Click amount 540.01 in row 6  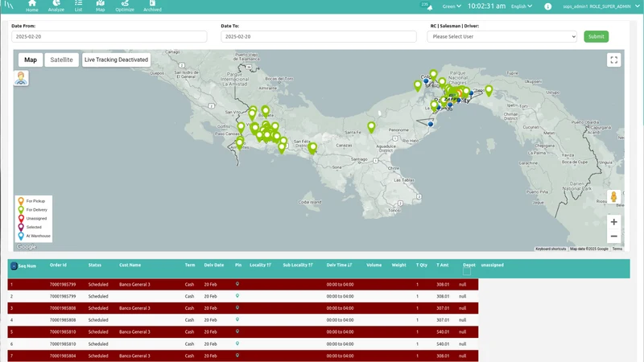pyautogui.click(x=443, y=344)
